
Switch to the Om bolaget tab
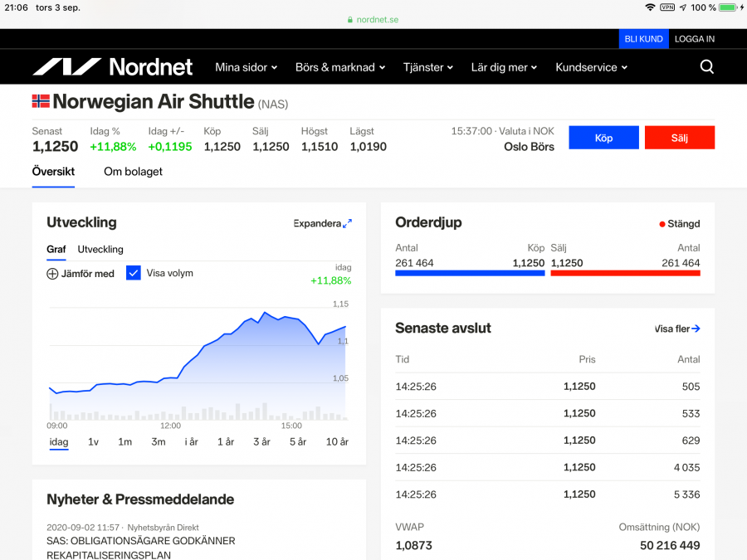click(x=133, y=172)
